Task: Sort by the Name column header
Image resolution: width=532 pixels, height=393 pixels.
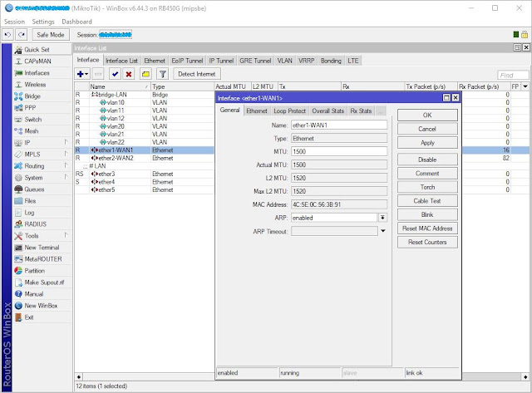Action: [x=120, y=86]
